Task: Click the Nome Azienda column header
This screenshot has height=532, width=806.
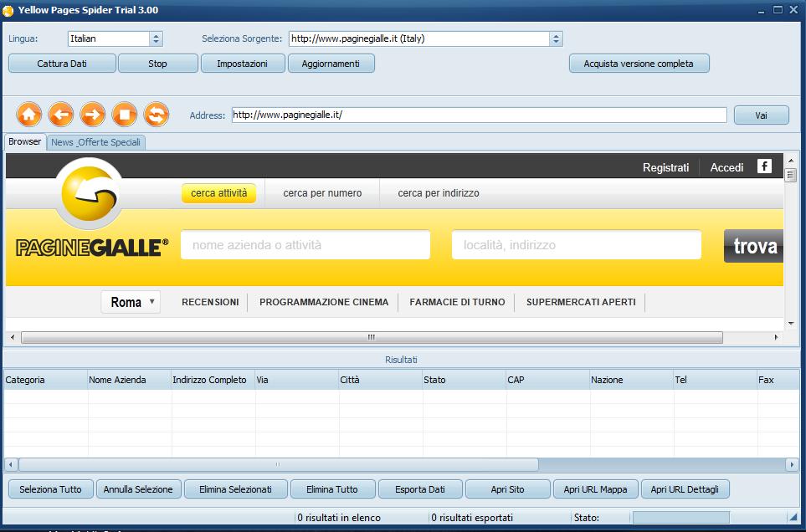Action: tap(130, 380)
